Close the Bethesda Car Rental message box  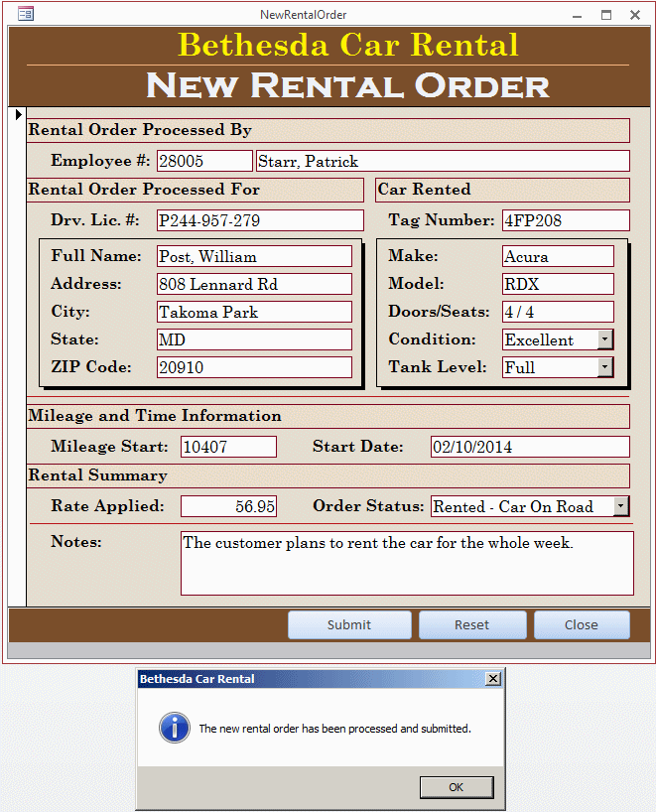click(493, 678)
